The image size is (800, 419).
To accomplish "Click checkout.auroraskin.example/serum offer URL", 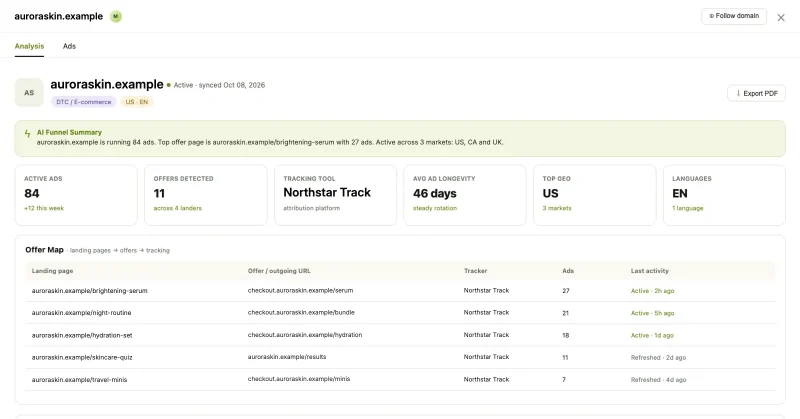I will pos(301,290).
